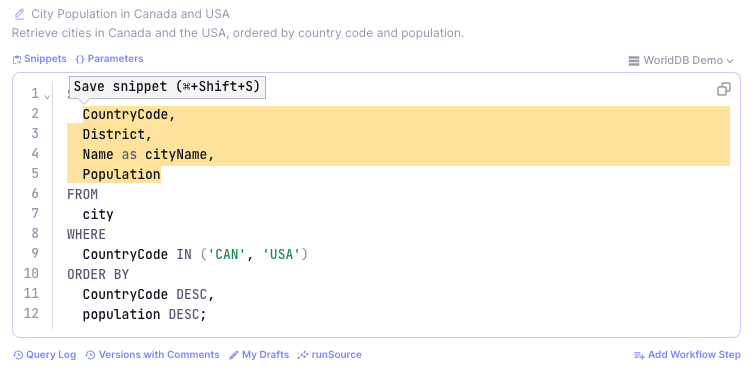756x386 pixels.
Task: Place cursor on the 'city' table line
Action: tap(98, 214)
